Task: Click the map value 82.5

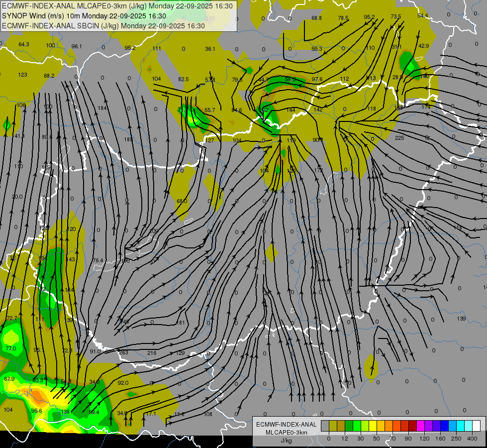Action: [183, 79]
